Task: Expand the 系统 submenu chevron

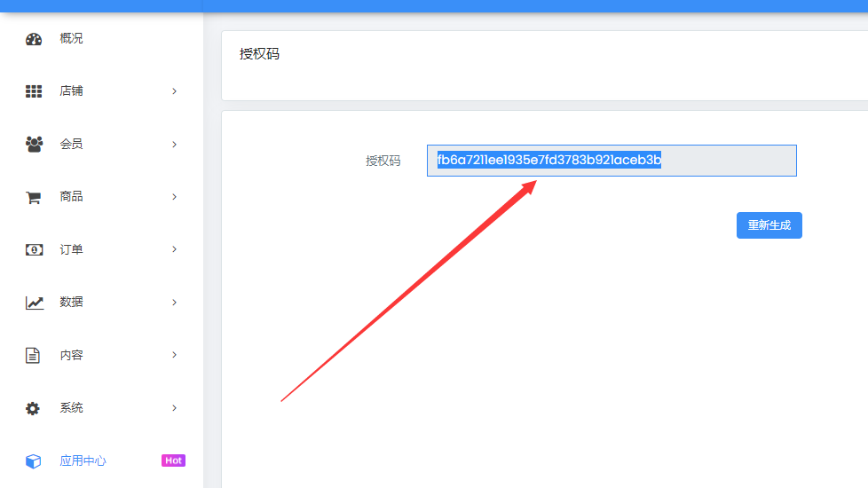Action: [x=174, y=408]
